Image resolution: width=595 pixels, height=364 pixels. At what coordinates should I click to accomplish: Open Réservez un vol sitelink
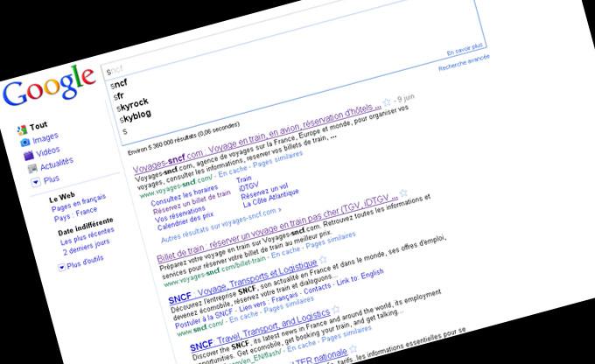click(x=265, y=192)
